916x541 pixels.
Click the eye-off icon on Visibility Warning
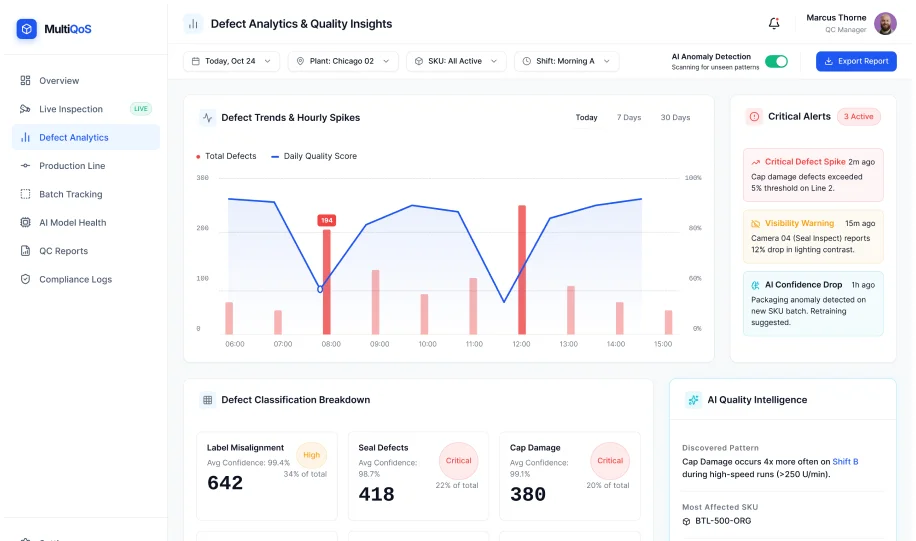tap(755, 224)
